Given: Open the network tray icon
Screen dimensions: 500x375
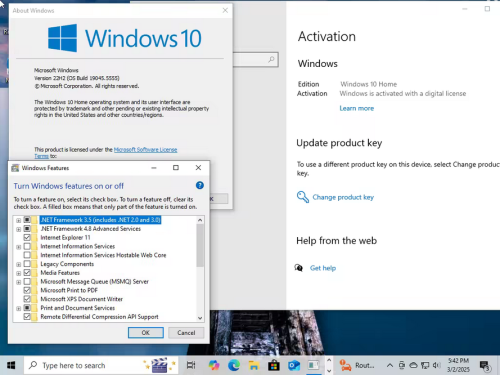Looking at the screenshot, I should tap(425, 365).
